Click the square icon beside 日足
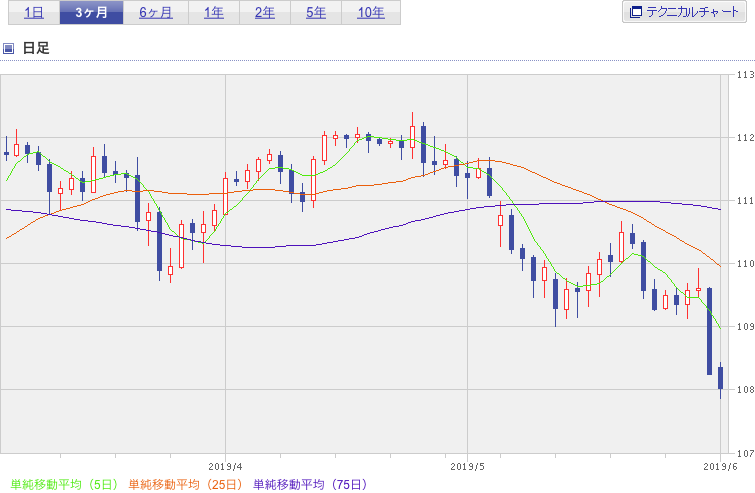Screen dimensions: 755x493 point(8,48)
